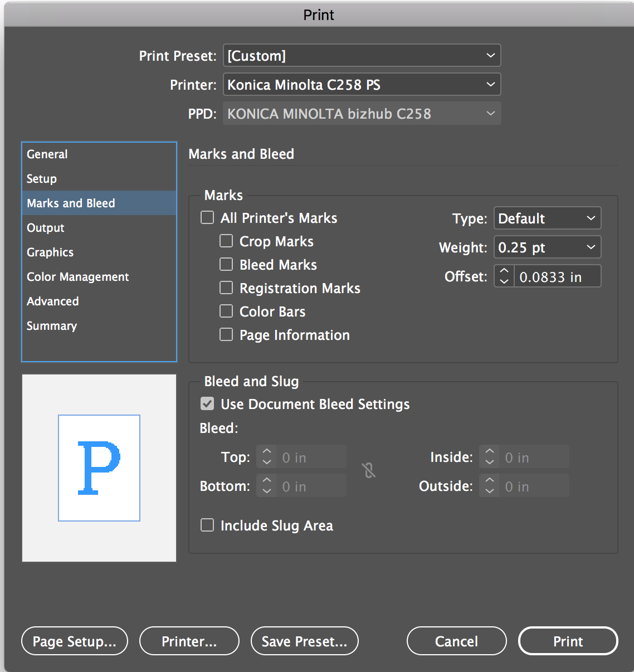Enable All Printer's Marks checkbox
Image resolution: width=634 pixels, height=672 pixels.
207,217
